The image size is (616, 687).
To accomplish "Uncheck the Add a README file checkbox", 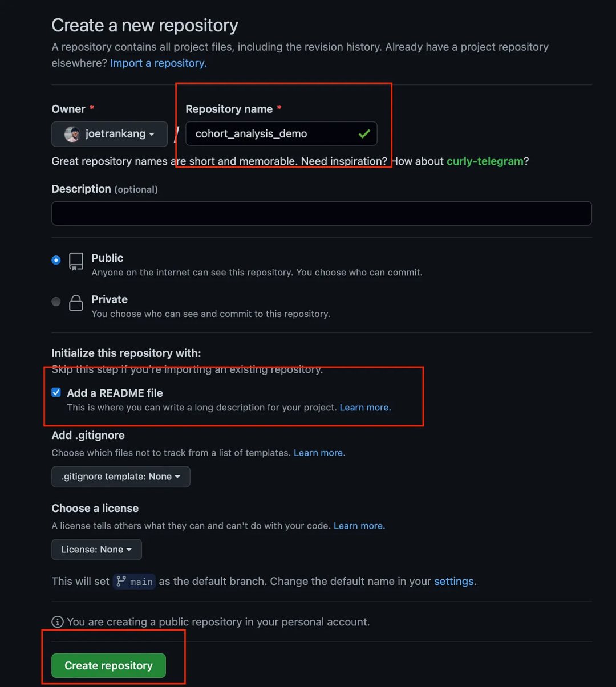I will (56, 392).
